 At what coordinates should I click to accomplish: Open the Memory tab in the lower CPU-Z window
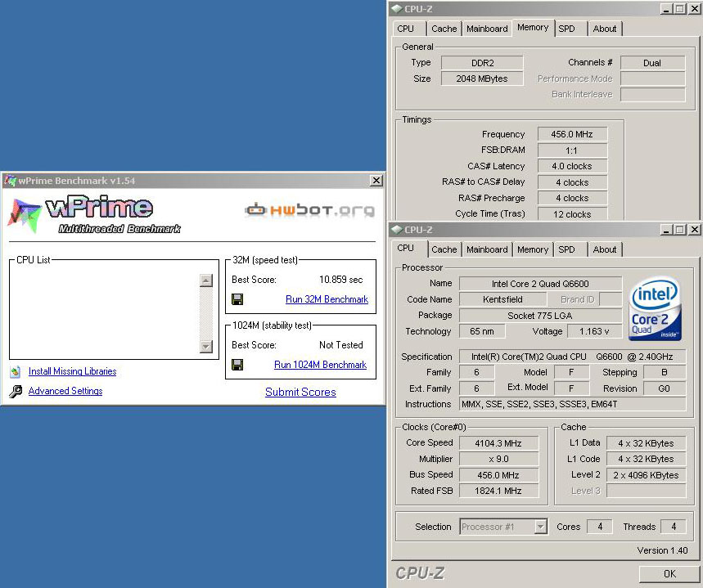tap(533, 249)
